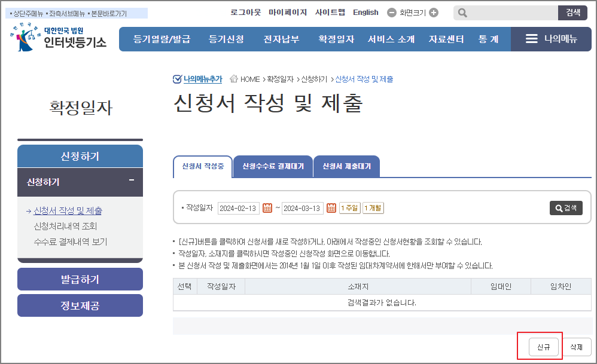Click the 삭제 button
Image resolution: width=597 pixels, height=364 pixels.
tap(576, 346)
